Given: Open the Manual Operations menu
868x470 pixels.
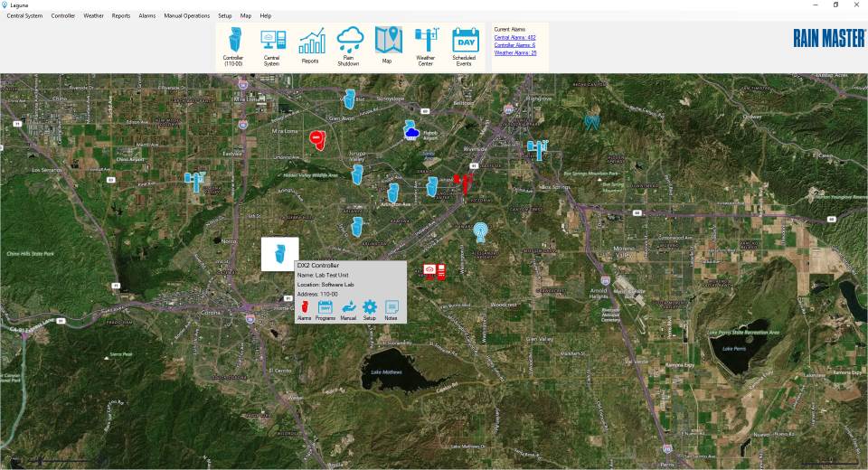Looking at the screenshot, I should click(x=186, y=15).
